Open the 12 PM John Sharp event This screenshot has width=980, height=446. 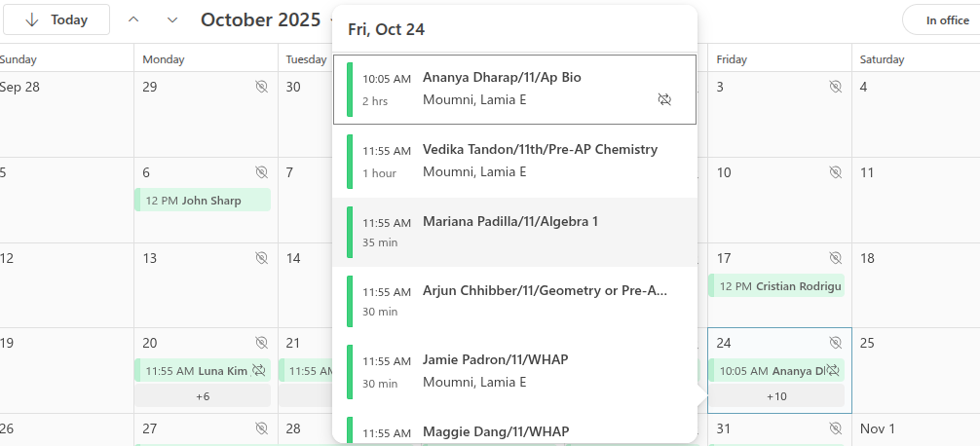pyautogui.click(x=203, y=201)
